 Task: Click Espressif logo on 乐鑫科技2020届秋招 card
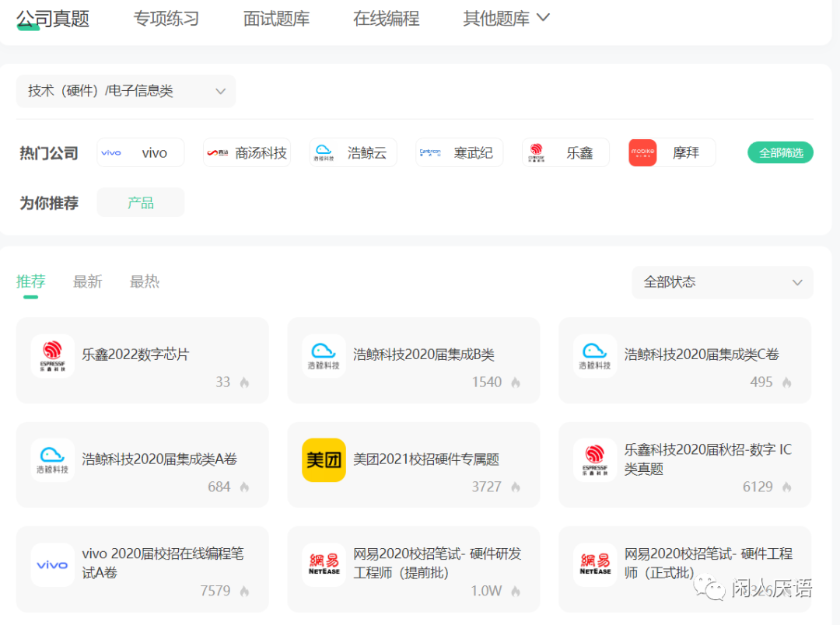pos(595,460)
